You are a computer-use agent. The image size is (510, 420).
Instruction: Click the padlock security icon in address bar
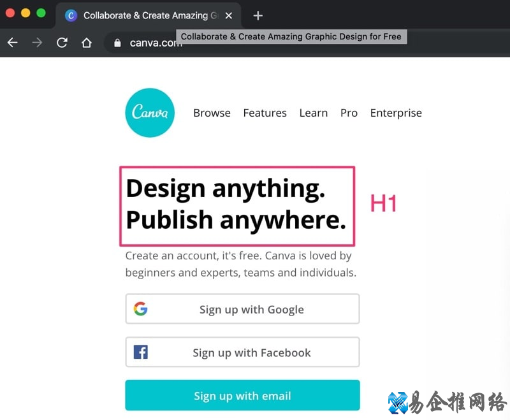(116, 43)
